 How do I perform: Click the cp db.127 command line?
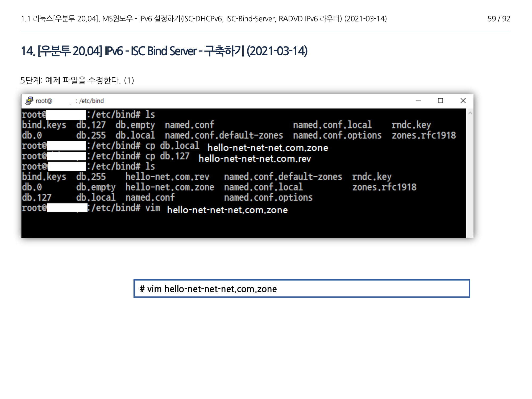click(167, 156)
